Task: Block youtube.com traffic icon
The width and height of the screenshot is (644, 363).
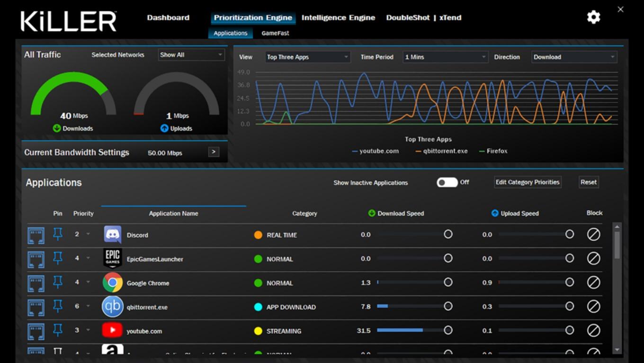Action: click(593, 330)
